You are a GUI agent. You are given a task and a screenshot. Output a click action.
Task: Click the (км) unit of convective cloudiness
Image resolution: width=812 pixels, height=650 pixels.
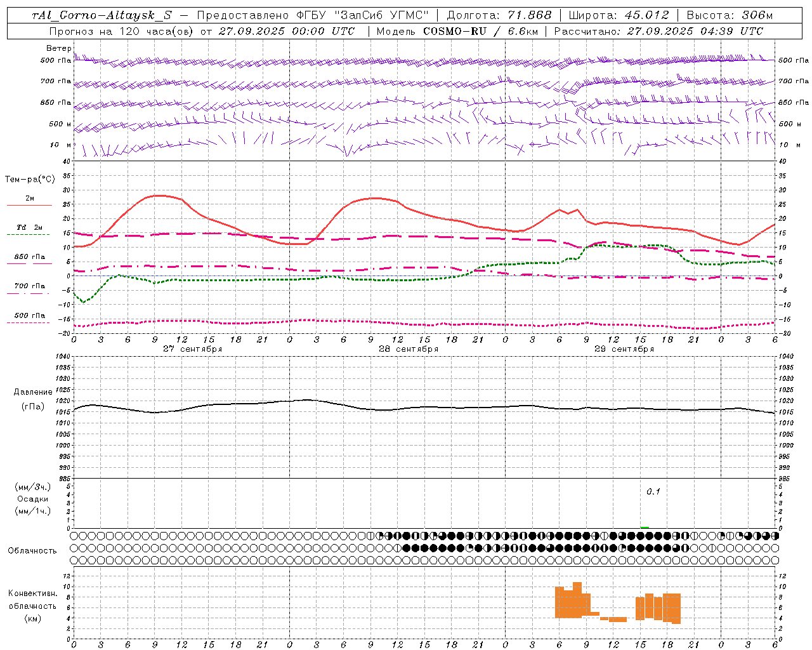(x=33, y=618)
